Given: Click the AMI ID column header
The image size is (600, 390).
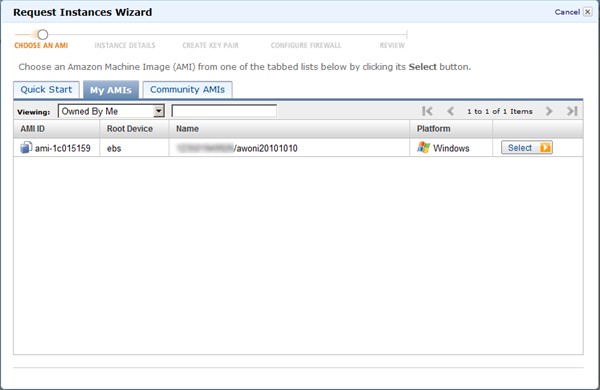Looking at the screenshot, I should 57,129.
